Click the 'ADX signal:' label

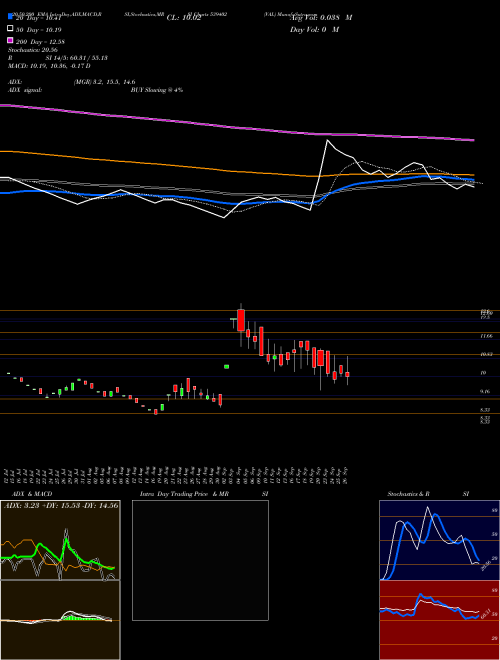click(x=25, y=90)
